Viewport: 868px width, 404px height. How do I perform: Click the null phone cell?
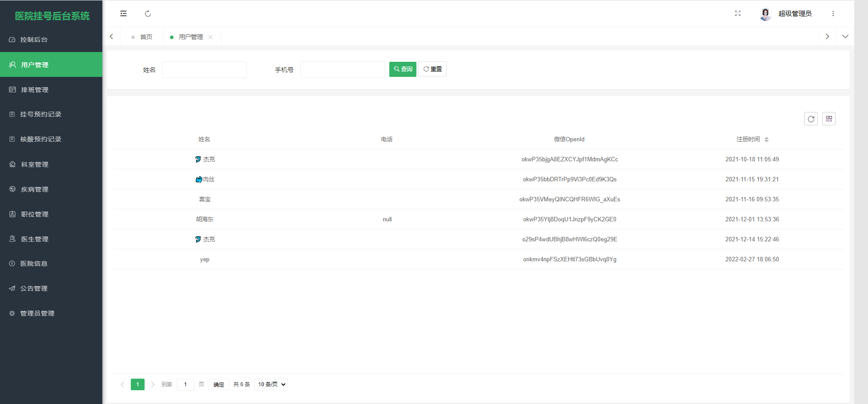pos(387,219)
